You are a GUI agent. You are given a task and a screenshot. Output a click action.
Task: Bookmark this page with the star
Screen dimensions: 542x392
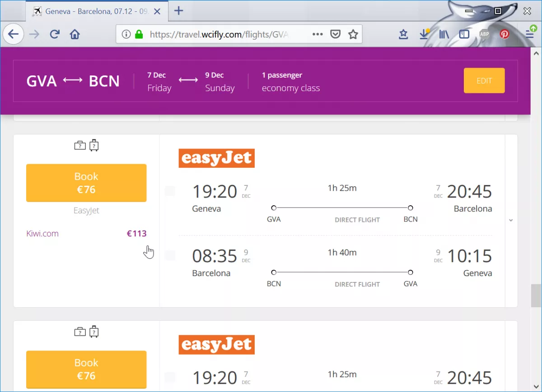click(x=353, y=34)
